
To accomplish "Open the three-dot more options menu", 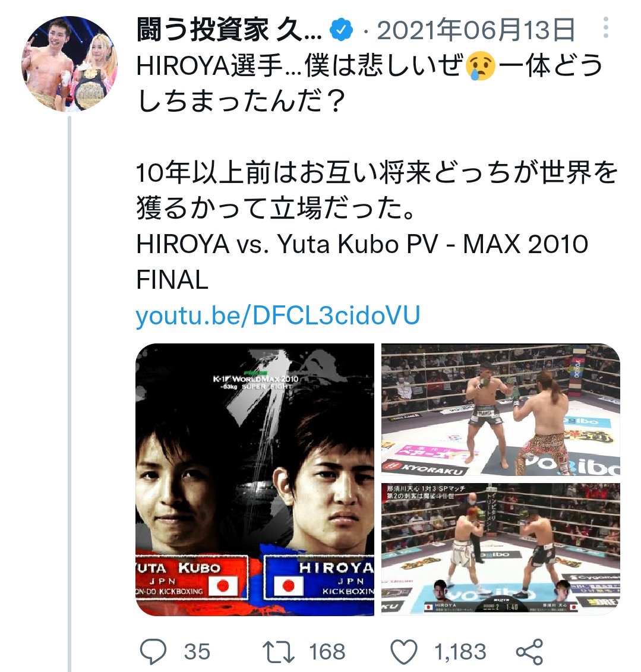I will coord(605,29).
